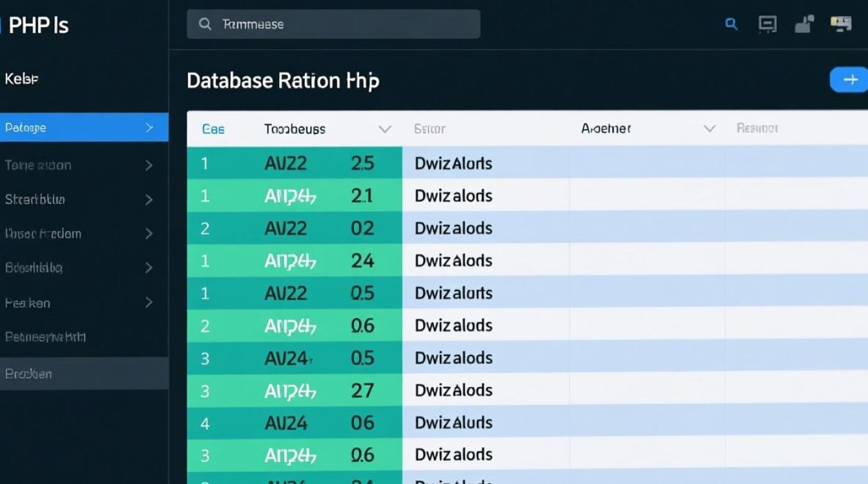This screenshot has height=484, width=868.
Task: Click the Kebe sidebar heading
Action: [x=21, y=79]
